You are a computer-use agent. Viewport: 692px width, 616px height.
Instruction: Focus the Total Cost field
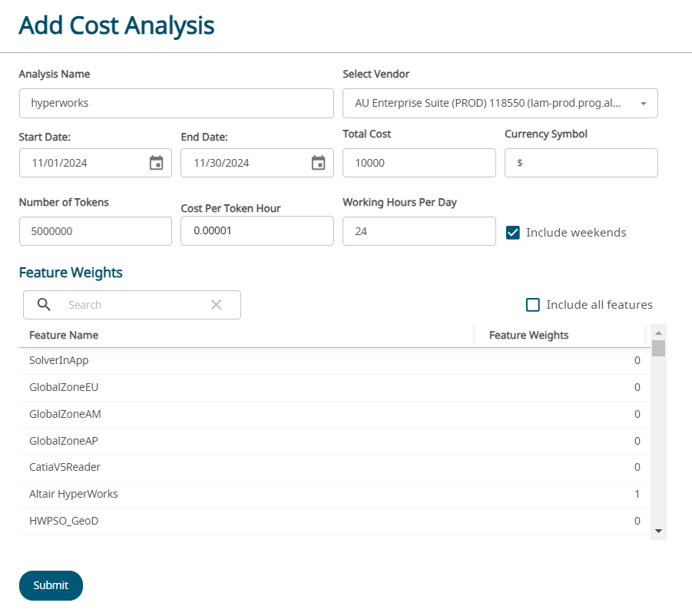click(x=419, y=163)
